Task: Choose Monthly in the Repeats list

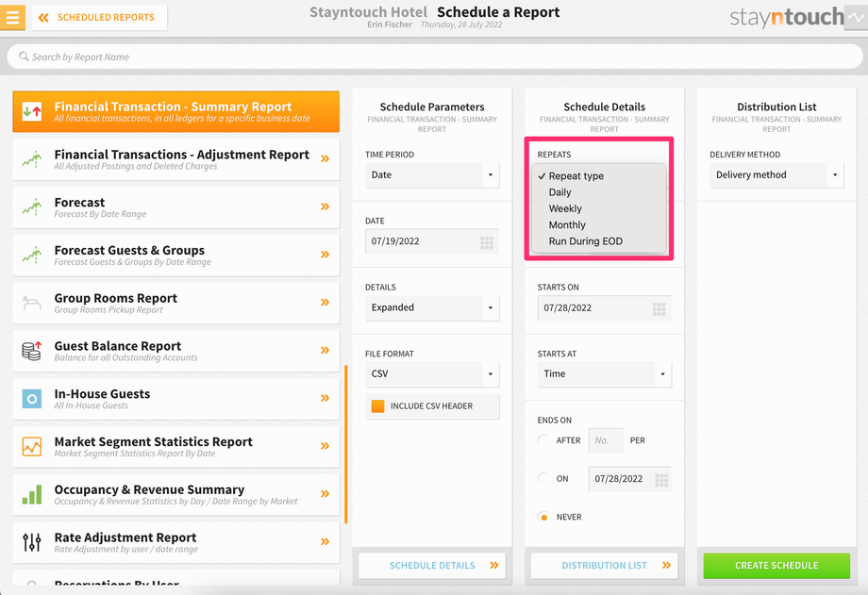Action: pos(598,224)
